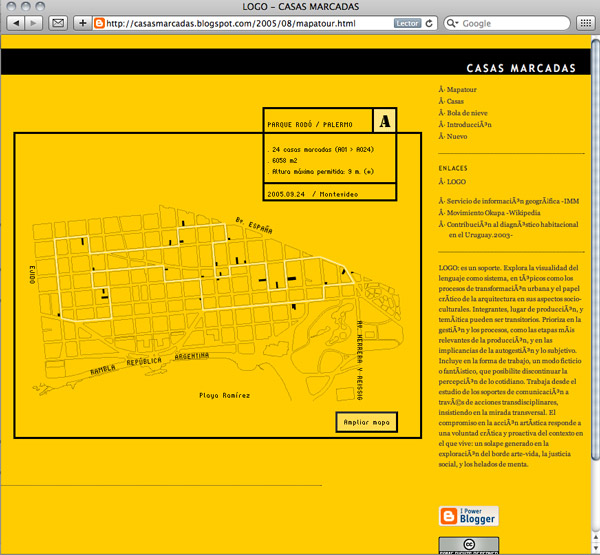Click the red close window button
The height and width of the screenshot is (555, 600).
click(11, 7)
